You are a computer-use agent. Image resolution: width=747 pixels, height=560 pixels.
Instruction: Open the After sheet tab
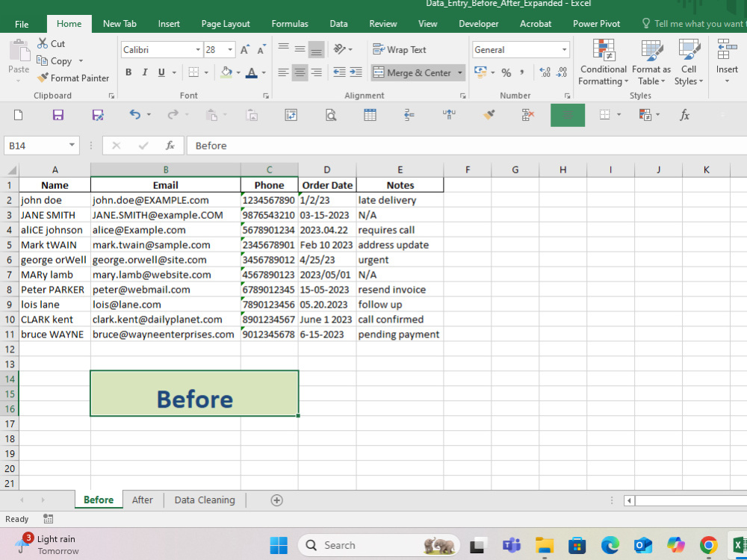(x=143, y=500)
